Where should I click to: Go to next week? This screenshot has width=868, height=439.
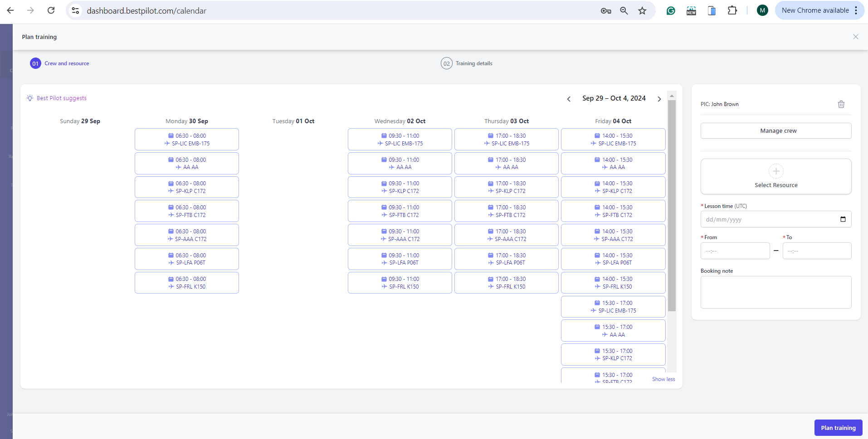tap(659, 99)
